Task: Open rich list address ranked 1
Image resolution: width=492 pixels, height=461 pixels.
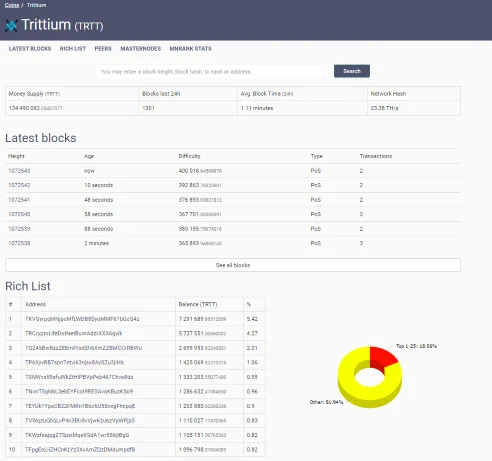Action: tap(82, 319)
